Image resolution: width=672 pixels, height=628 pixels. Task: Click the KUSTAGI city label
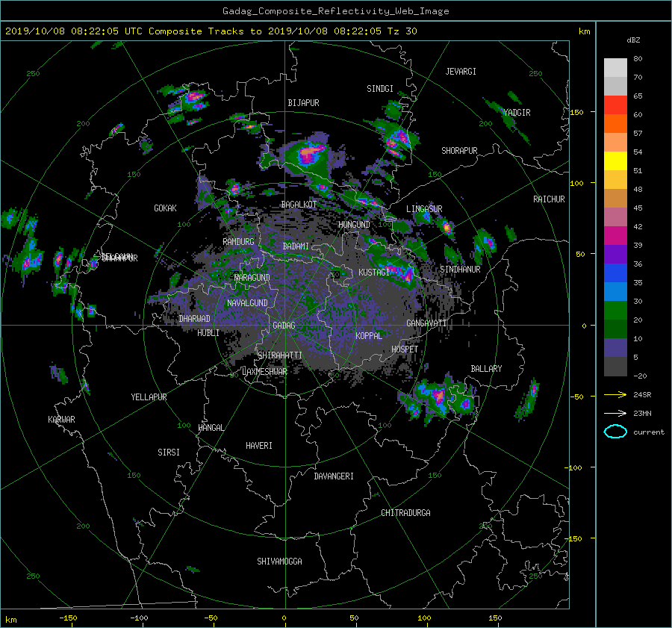pos(374,273)
